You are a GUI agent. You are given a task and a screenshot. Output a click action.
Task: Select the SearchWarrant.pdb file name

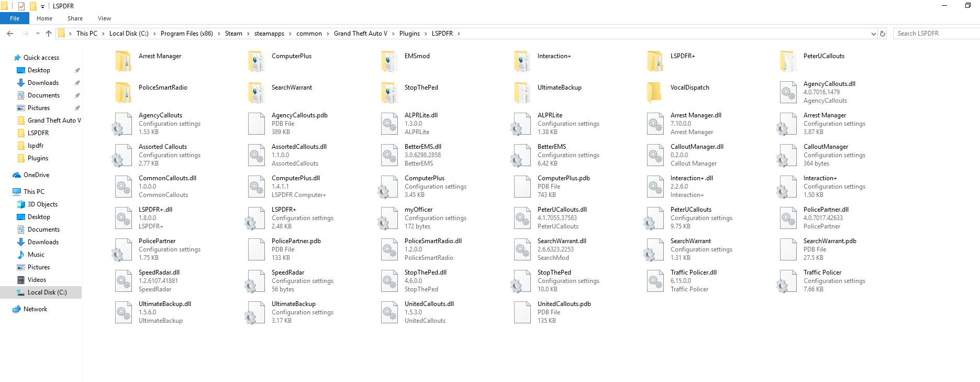pos(830,241)
